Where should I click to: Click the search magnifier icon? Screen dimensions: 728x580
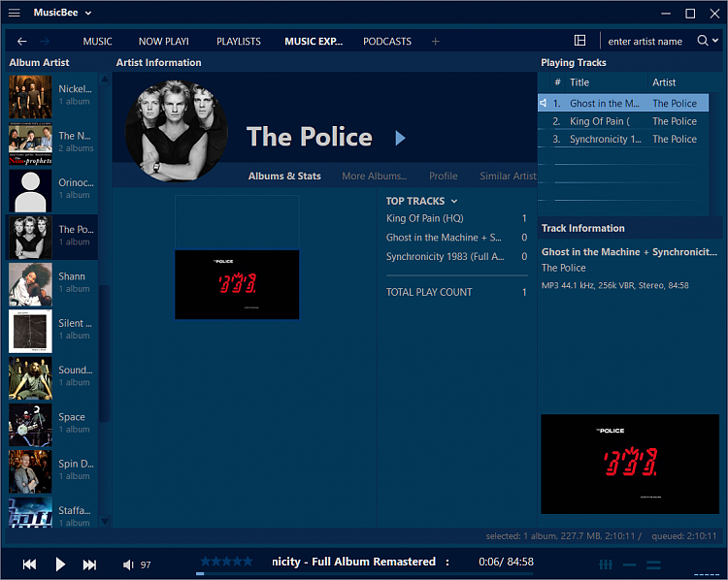[703, 41]
